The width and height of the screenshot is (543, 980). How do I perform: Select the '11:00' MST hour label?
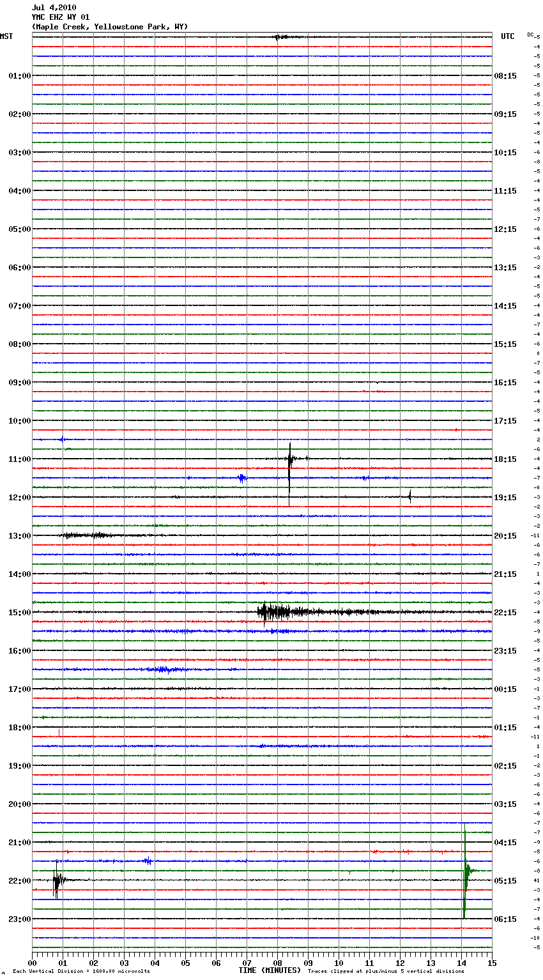coord(19,459)
